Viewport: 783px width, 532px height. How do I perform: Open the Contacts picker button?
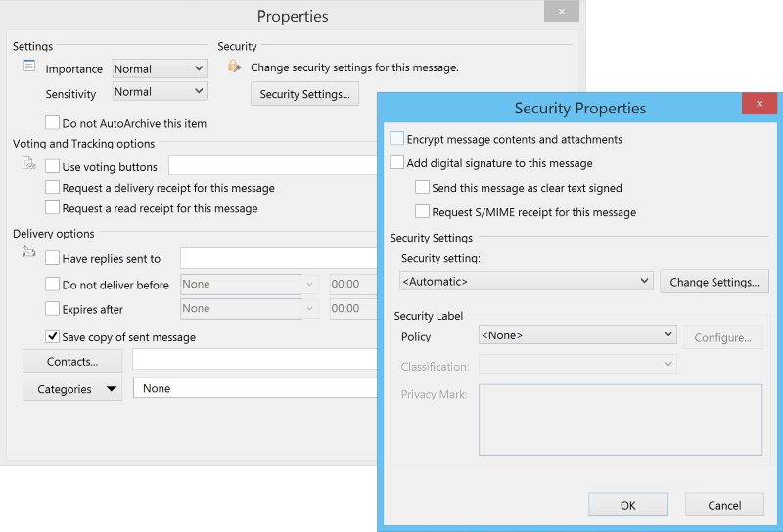[72, 361]
